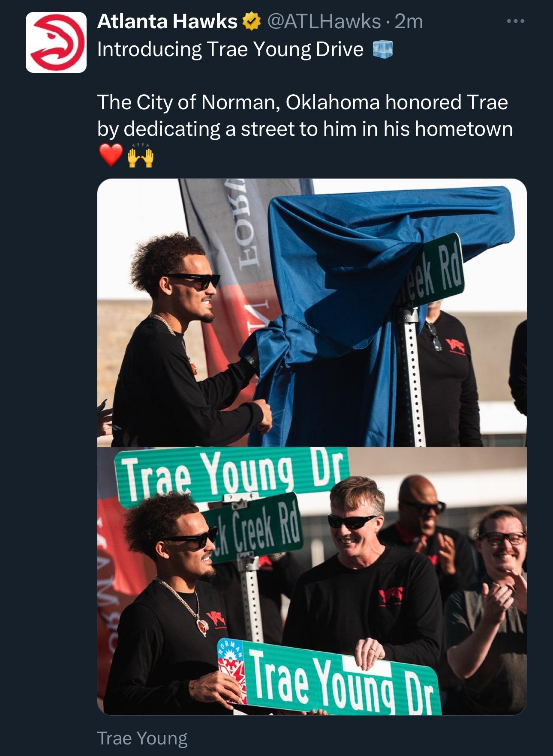Image resolution: width=553 pixels, height=756 pixels.
Task: Click the red heart emoji
Action: click(111, 155)
